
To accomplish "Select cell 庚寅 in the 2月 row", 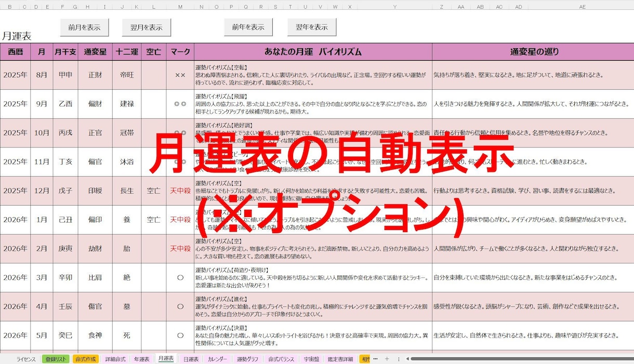I will click(65, 249).
